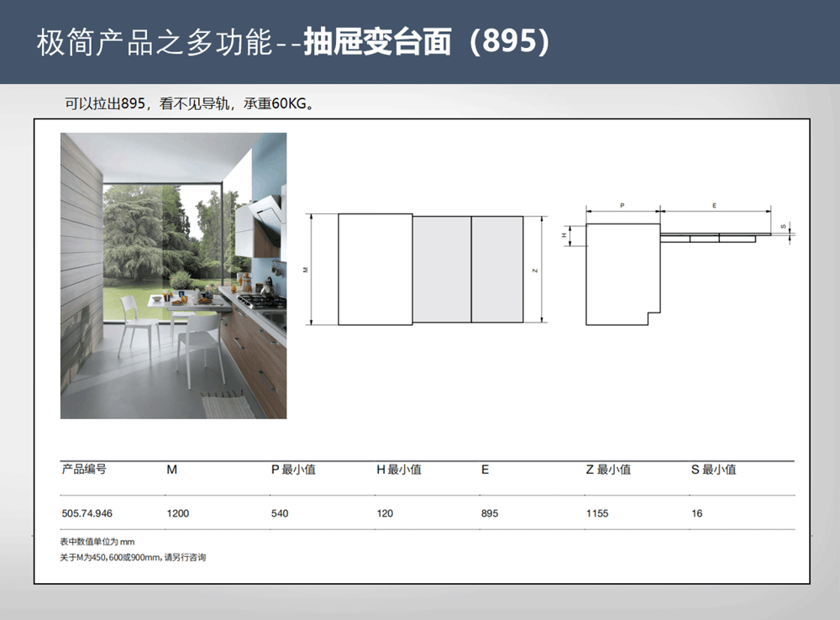This screenshot has height=620, width=840.
Task: Click the Z 最小值 column header
Action: pos(608,470)
